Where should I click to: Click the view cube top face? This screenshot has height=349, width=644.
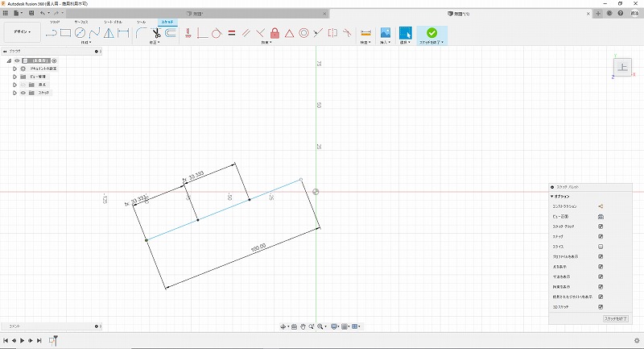pyautogui.click(x=623, y=68)
